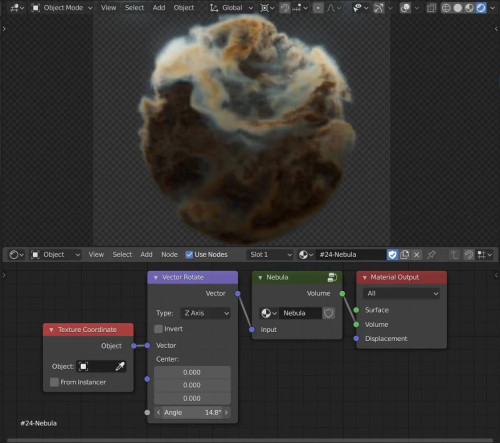
Task: Open the viewport Add menu
Action: point(159,8)
